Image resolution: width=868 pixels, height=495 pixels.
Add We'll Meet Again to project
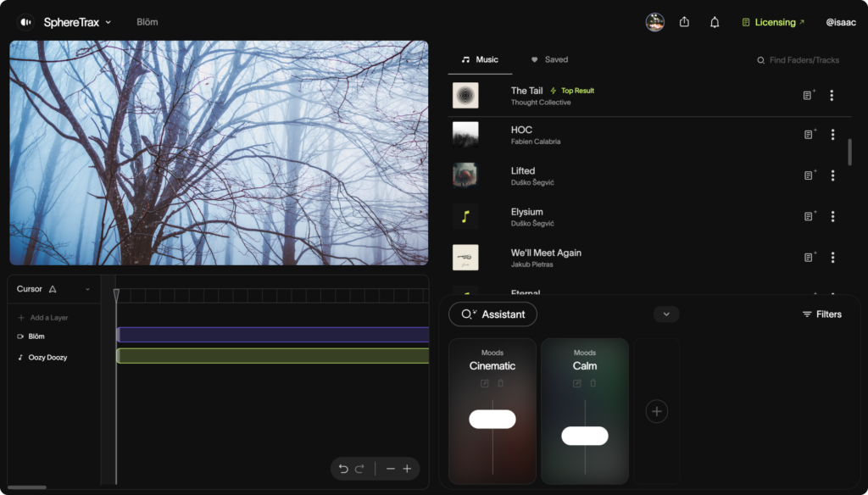click(x=810, y=258)
